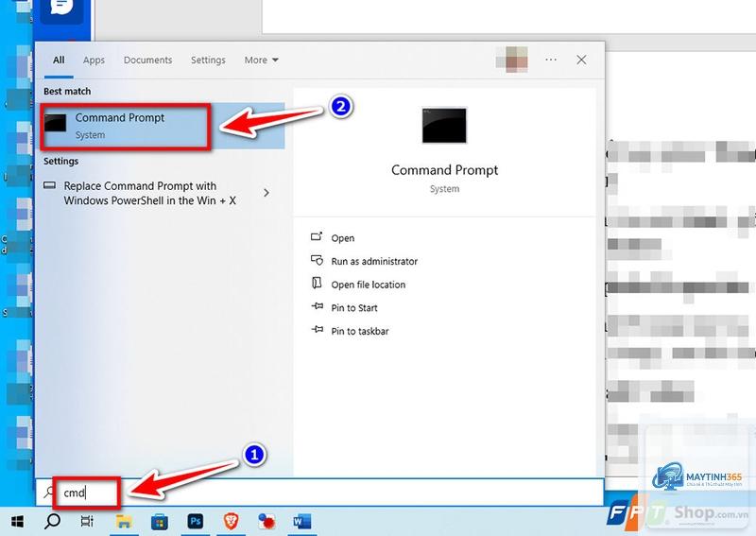Open the red-dot app on the taskbar
Viewport: 756px width, 536px height.
pyautogui.click(x=266, y=522)
